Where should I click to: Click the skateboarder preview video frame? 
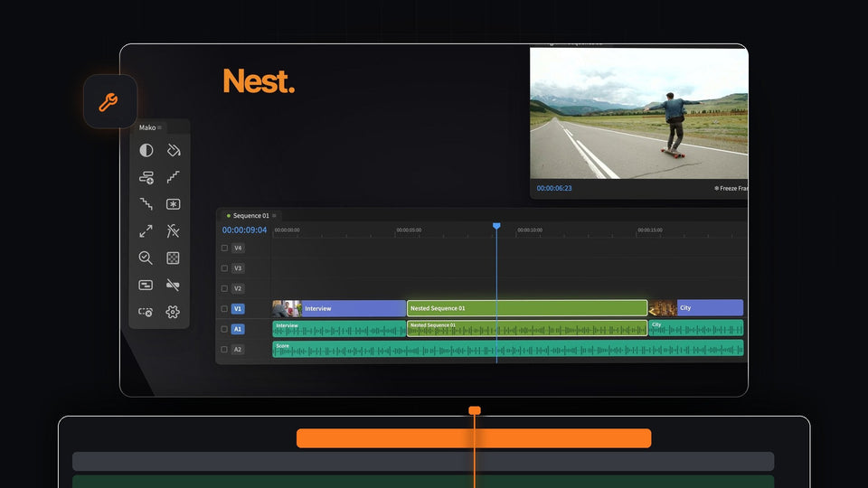639,114
